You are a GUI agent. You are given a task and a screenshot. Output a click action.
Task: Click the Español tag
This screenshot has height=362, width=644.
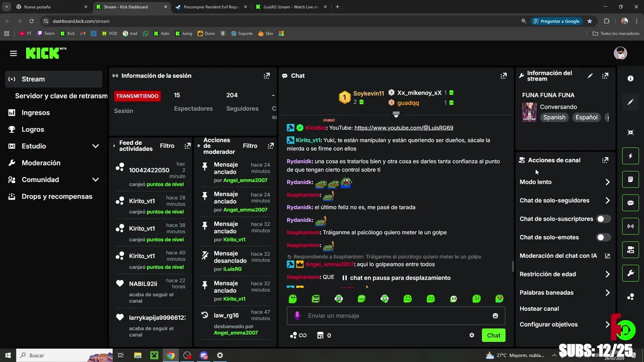click(587, 117)
